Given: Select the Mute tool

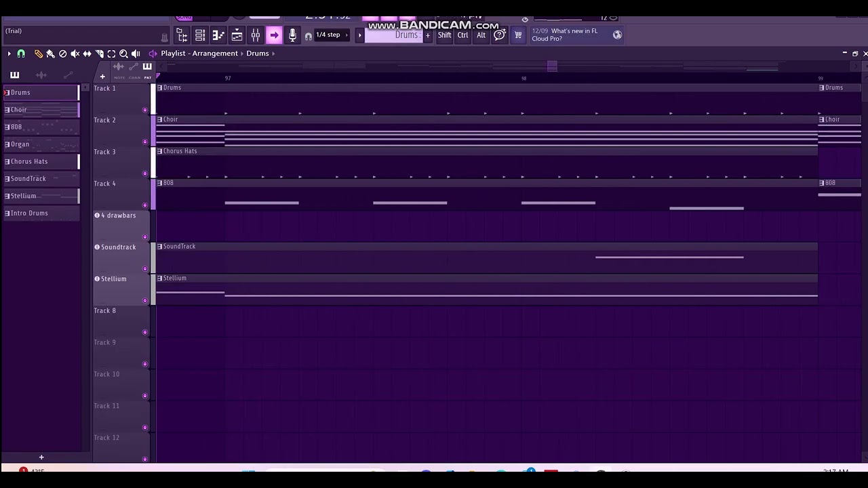Looking at the screenshot, I should point(75,54).
